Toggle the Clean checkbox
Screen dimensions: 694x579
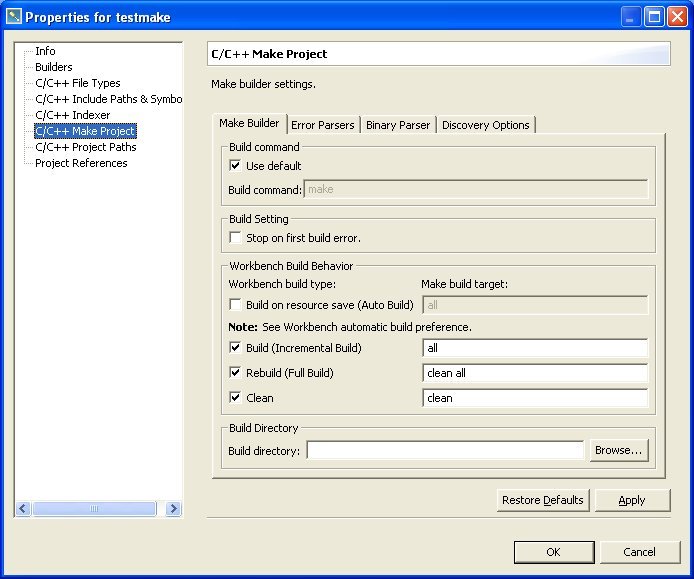(236, 398)
